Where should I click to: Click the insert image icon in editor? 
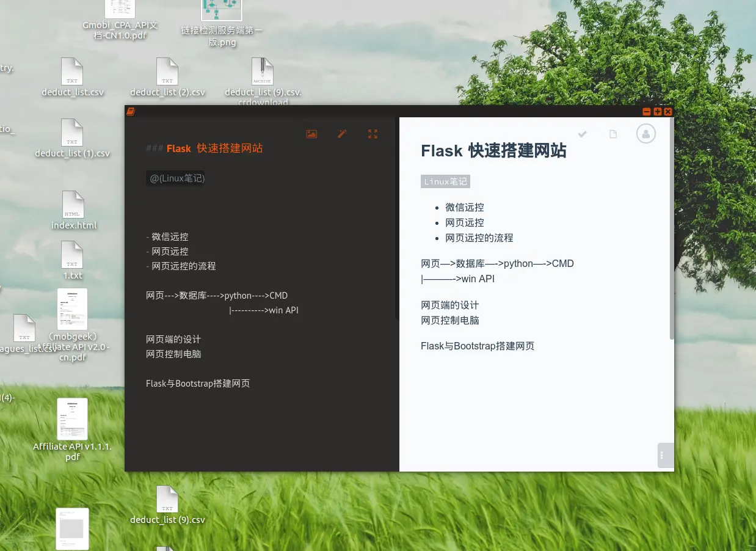click(311, 134)
